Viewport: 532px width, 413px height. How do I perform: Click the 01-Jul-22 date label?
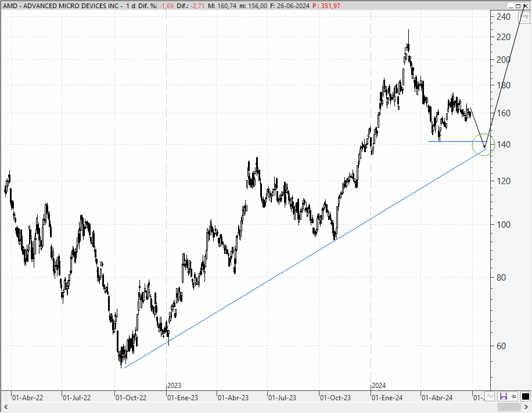point(77,397)
